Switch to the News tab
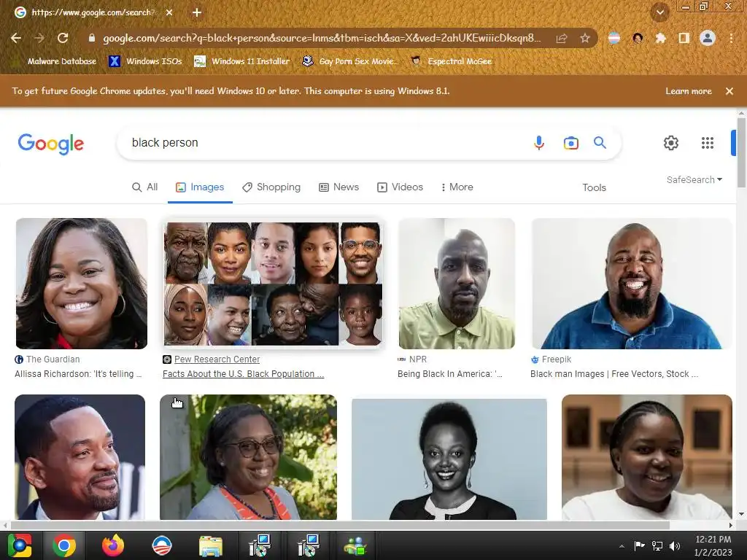This screenshot has width=747, height=560. 338,187
